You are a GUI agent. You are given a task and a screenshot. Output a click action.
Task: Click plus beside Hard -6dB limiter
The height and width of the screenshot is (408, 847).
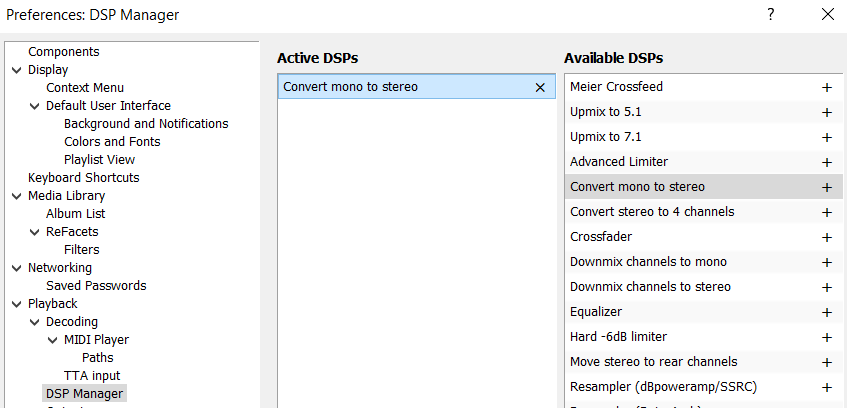coord(826,337)
